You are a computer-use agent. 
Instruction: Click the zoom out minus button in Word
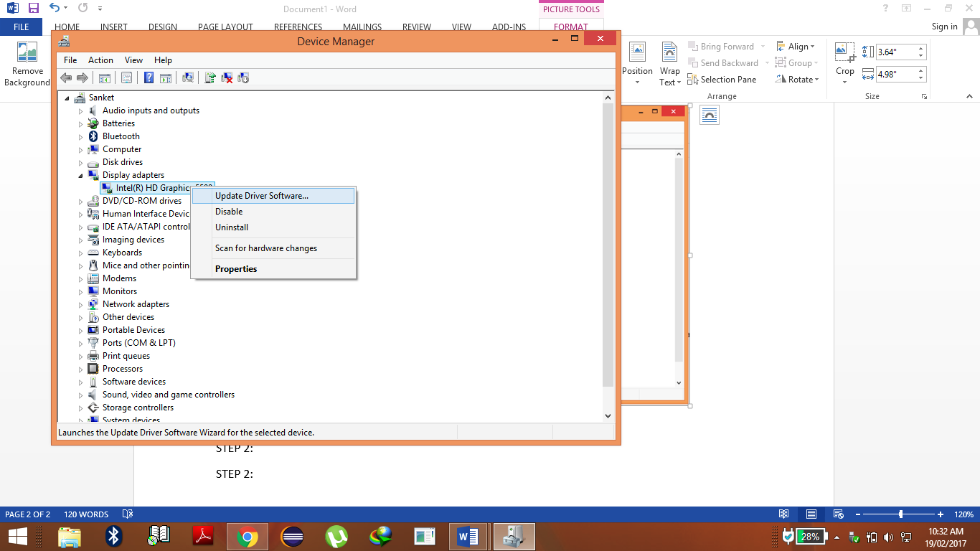click(857, 514)
